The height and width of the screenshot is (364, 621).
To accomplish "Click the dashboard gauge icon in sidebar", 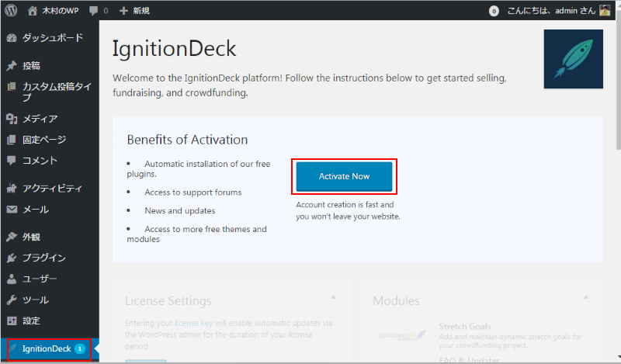I will click(11, 37).
